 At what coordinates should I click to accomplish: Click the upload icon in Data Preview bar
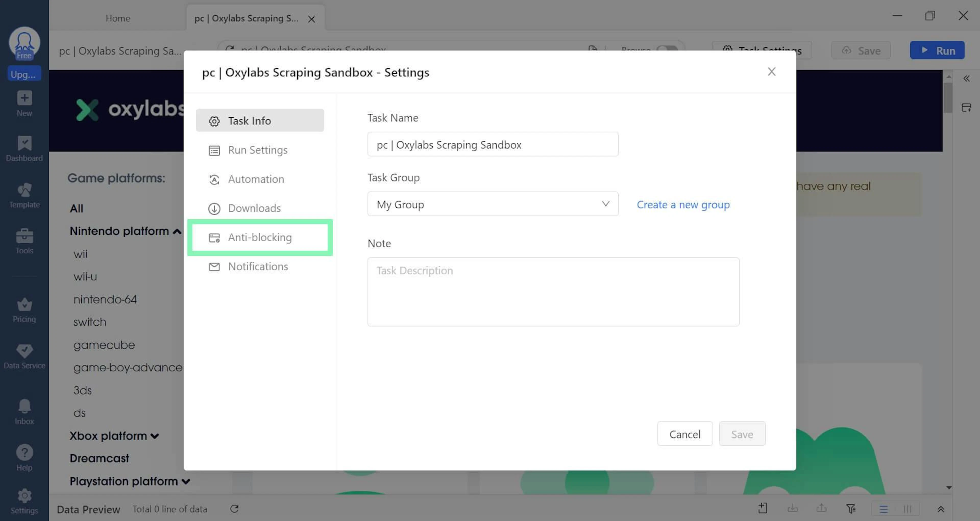point(821,508)
